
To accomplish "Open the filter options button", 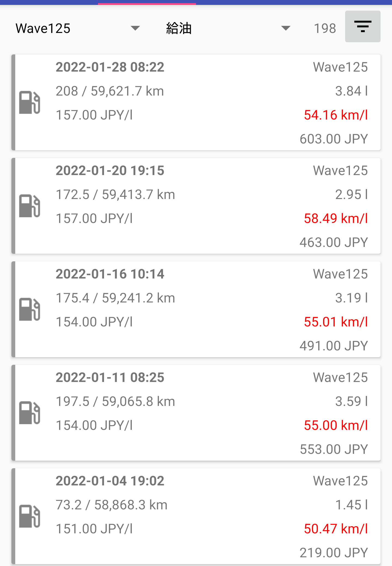I will [363, 26].
